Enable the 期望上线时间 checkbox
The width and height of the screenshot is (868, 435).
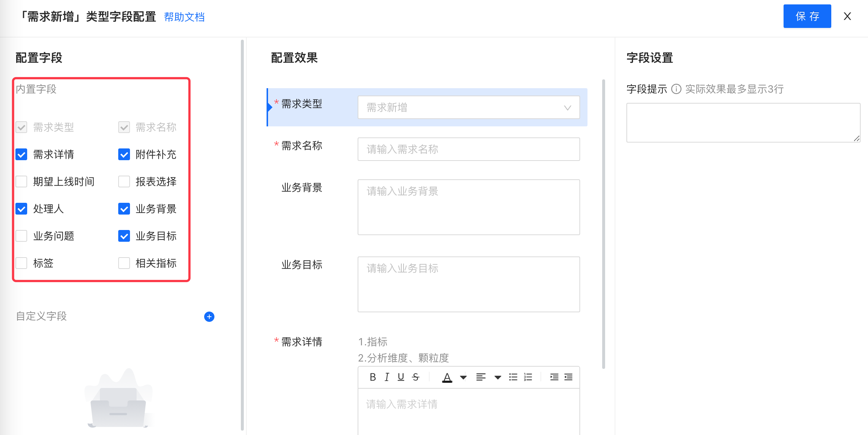pos(22,181)
